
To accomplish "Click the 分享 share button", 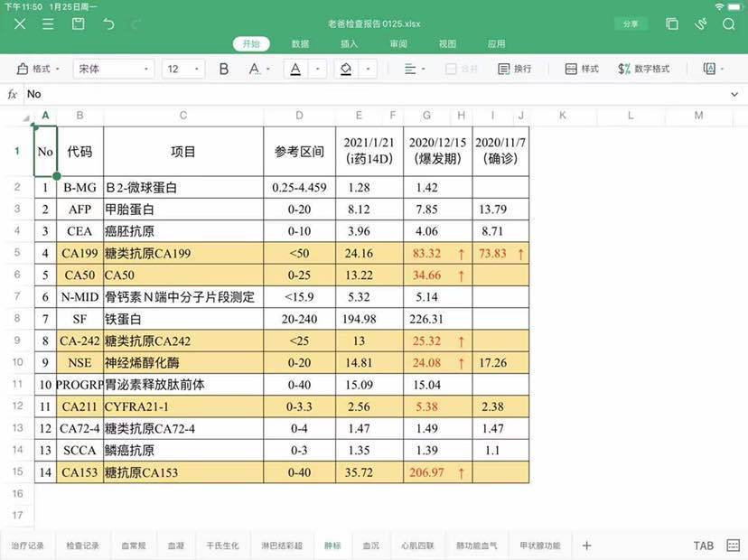I will [x=629, y=24].
